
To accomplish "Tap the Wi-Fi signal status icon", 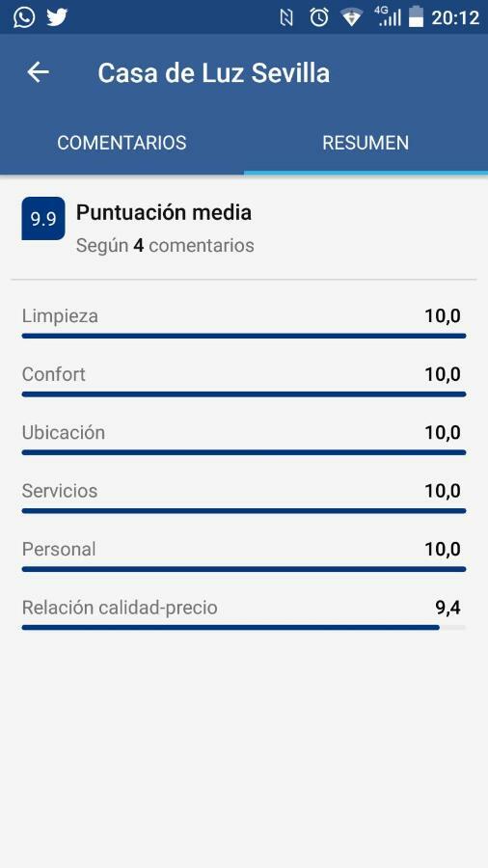I will click(x=351, y=17).
